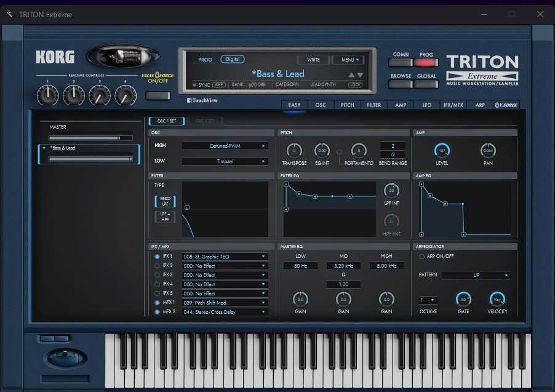Toggle IFX 5 effect on/off
The height and width of the screenshot is (392, 555).
(157, 294)
